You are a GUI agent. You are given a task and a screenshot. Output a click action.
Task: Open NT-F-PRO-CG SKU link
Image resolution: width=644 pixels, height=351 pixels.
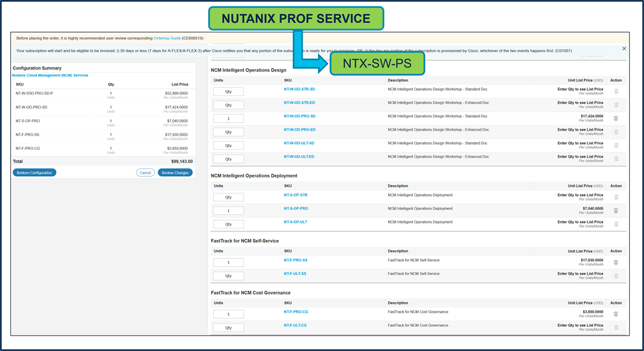[296, 312]
